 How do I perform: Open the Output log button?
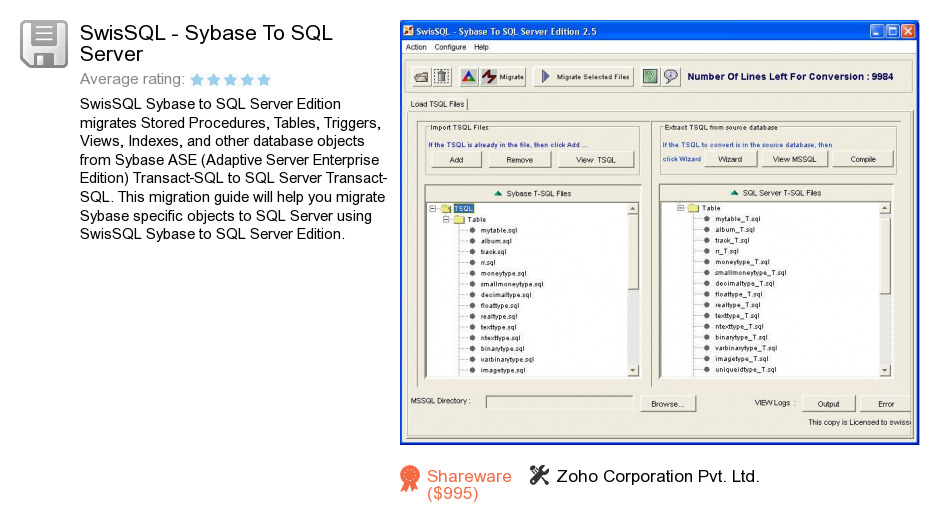pyautogui.click(x=828, y=404)
